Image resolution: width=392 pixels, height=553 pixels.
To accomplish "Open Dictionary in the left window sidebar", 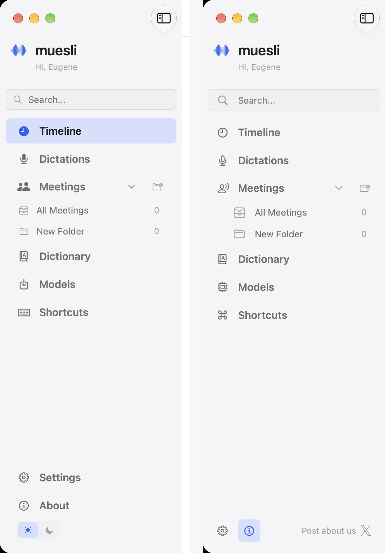I will tap(91, 257).
